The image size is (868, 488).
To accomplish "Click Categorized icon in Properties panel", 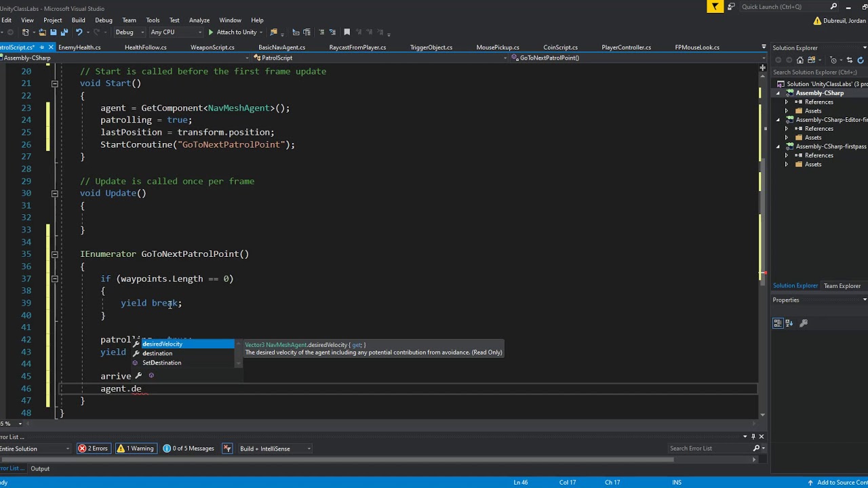I will (x=777, y=323).
